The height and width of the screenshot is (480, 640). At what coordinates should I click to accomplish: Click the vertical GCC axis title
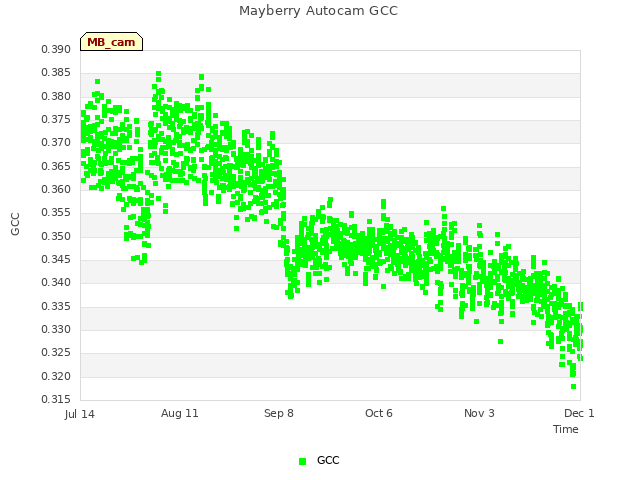(x=15, y=224)
